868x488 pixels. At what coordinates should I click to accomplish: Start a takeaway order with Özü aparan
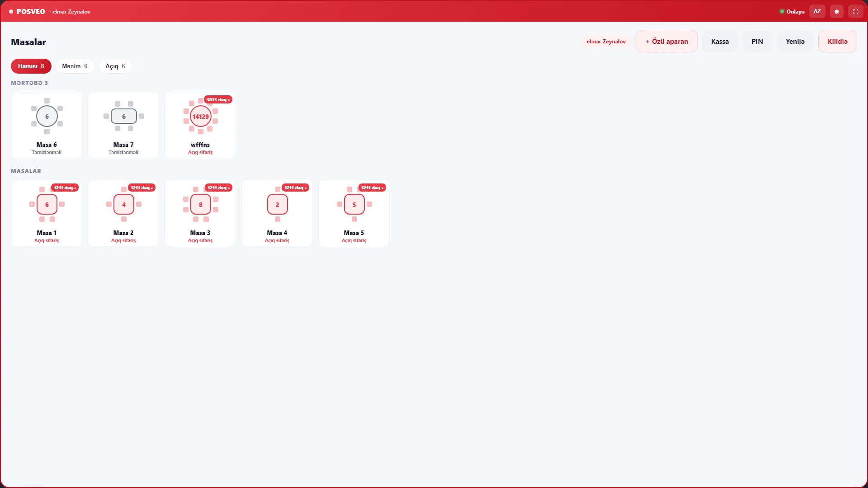(x=666, y=42)
